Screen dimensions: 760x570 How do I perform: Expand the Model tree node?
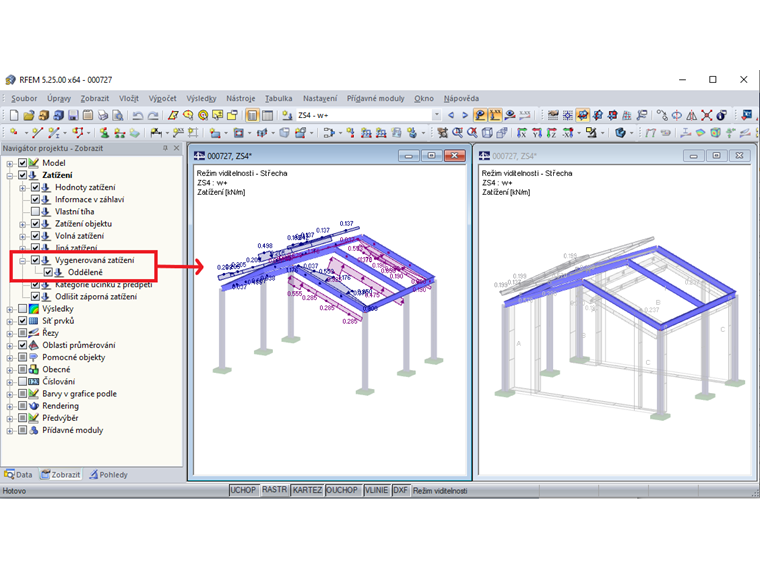[x=10, y=163]
